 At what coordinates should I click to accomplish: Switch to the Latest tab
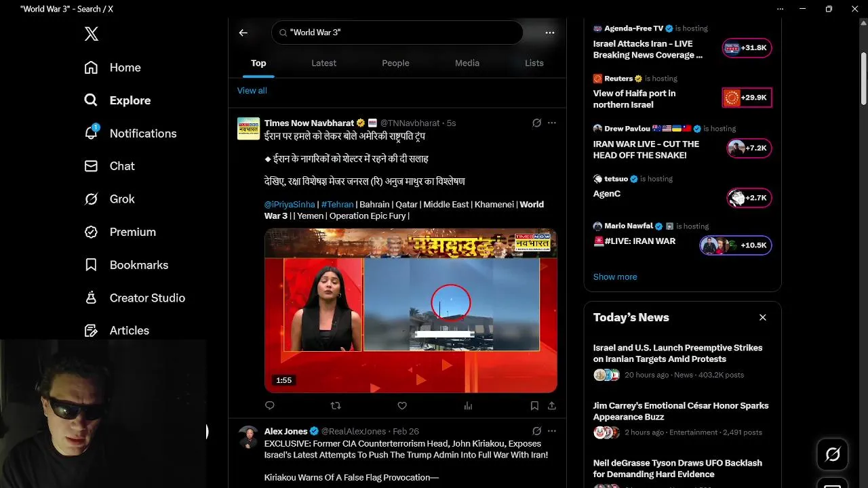click(323, 63)
